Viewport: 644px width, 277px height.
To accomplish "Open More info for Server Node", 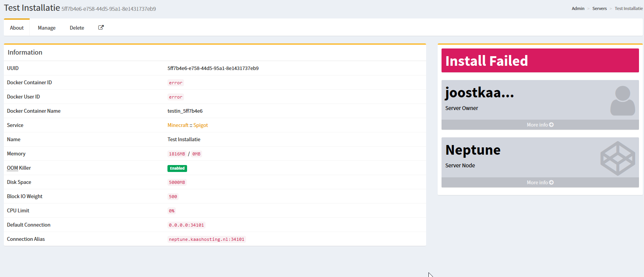I will click(x=537, y=182).
